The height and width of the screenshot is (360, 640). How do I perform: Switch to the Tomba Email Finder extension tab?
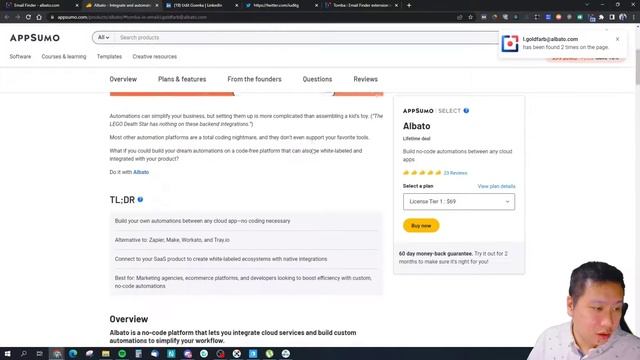(x=360, y=5)
